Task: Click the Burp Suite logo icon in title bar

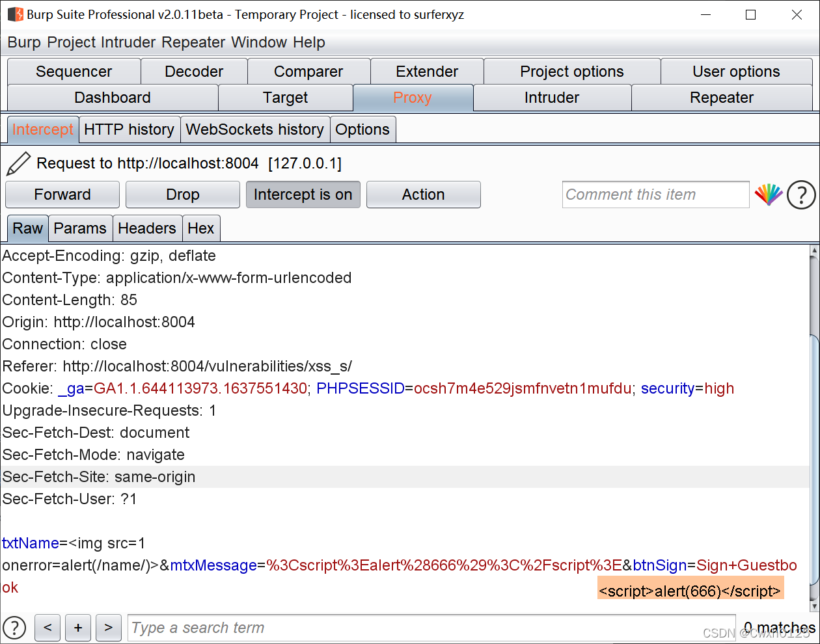Action: 15,14
